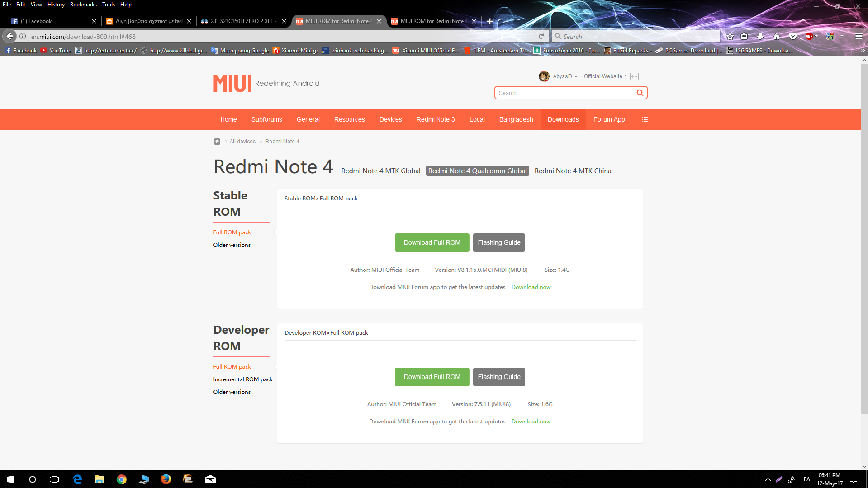The height and width of the screenshot is (488, 868).
Task: Click the AbyssD user avatar
Action: click(544, 76)
